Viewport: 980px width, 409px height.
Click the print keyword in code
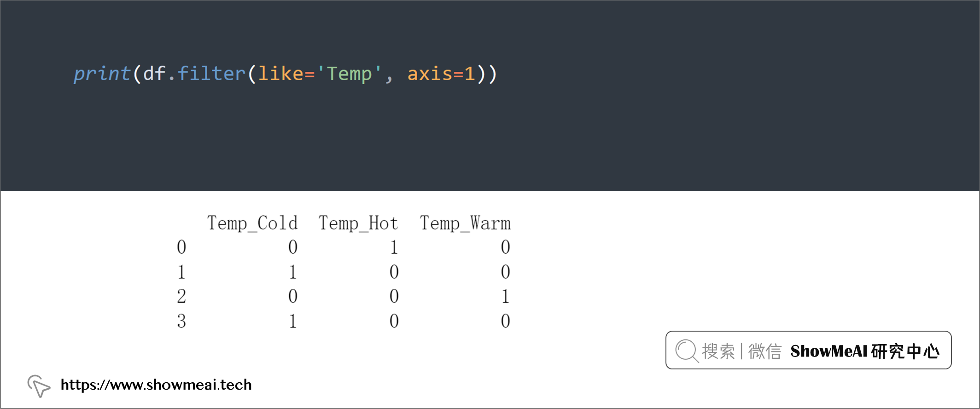(x=102, y=74)
